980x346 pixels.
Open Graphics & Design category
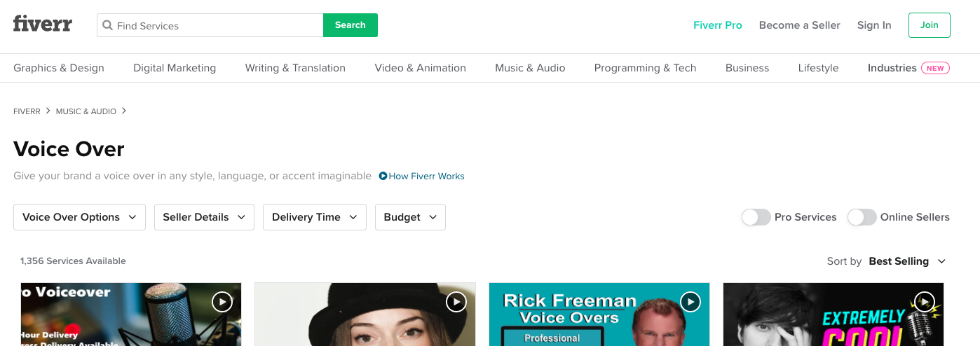coord(59,68)
